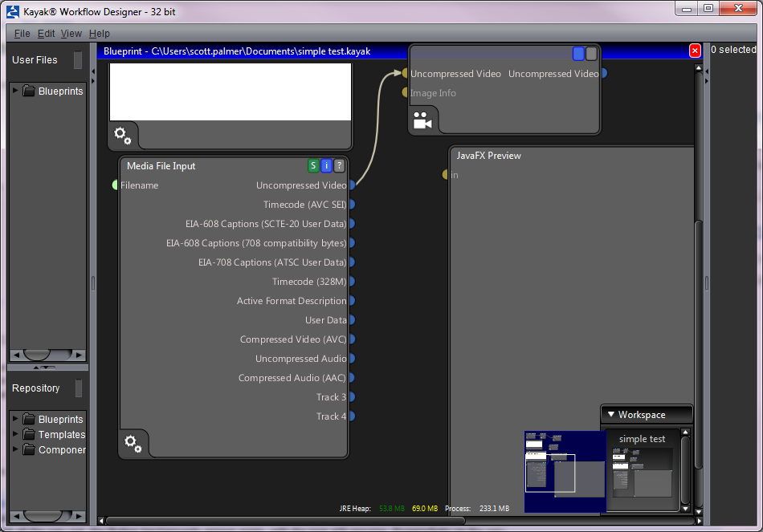Click the Filename input port on Media File Input
This screenshot has height=532, width=763.
[116, 185]
